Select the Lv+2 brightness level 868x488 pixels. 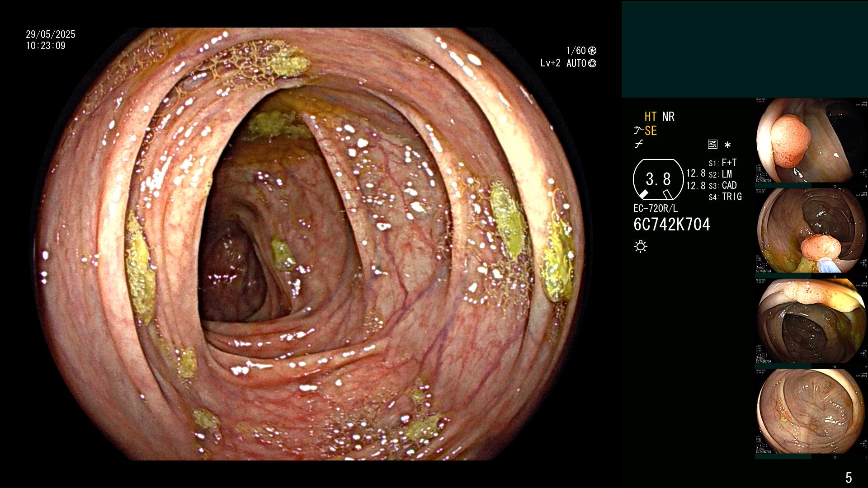tap(550, 63)
